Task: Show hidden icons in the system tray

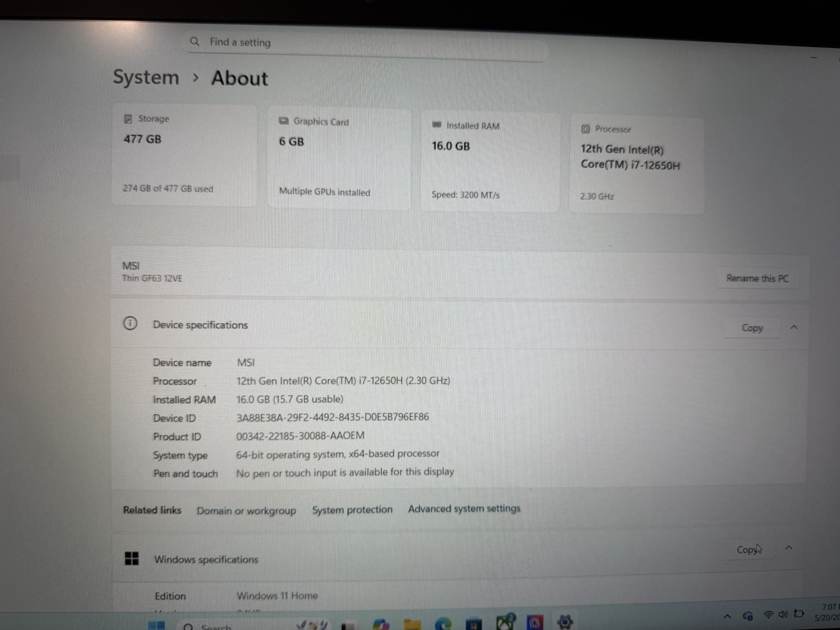Action: [x=727, y=616]
